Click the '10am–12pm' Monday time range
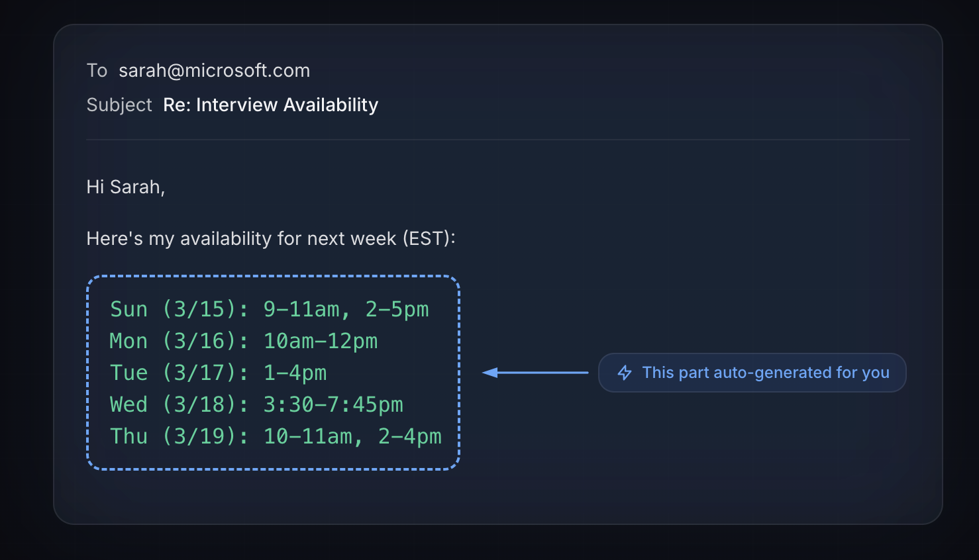The height and width of the screenshot is (560, 979). [320, 340]
